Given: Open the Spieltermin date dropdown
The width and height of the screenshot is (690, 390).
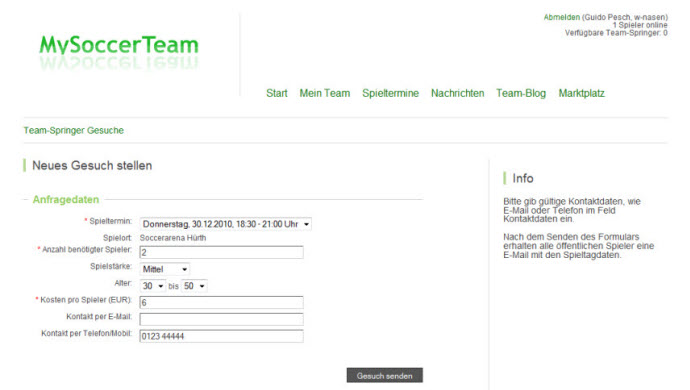Looking at the screenshot, I should click(x=226, y=224).
